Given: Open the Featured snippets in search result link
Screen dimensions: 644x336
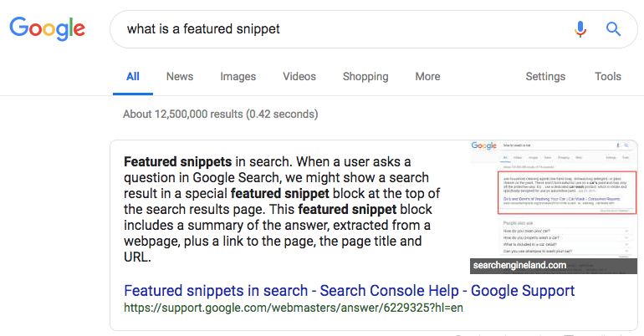Looking at the screenshot, I should tap(349, 291).
